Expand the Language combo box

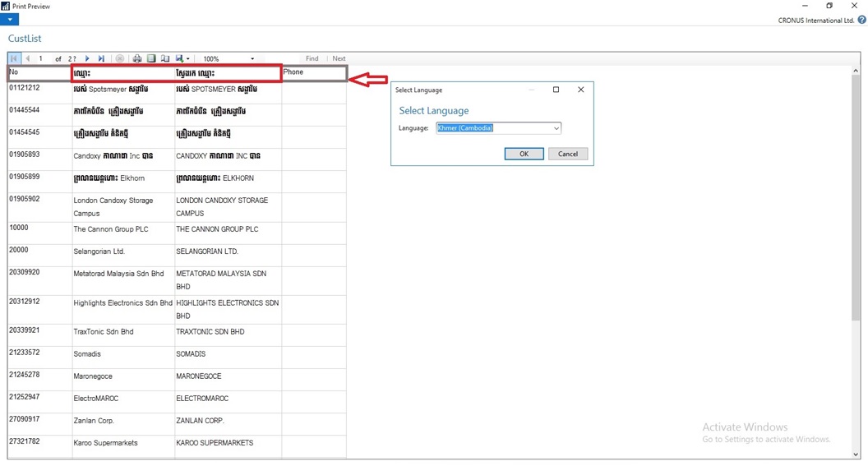(x=556, y=128)
